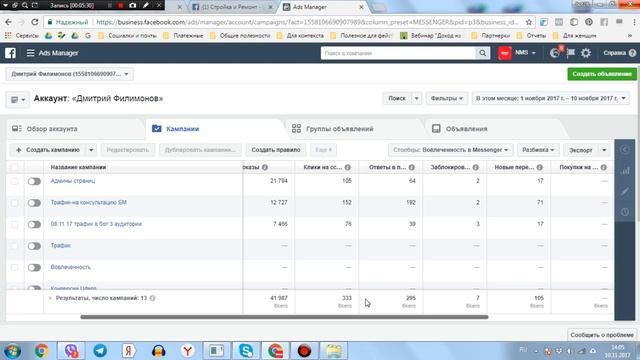The width and height of the screenshot is (640, 360).
Task: Click the search magnifier button
Action: 482,53
